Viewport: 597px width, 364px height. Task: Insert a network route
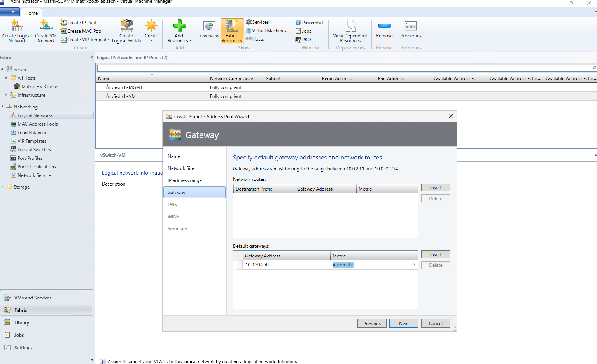(436, 188)
